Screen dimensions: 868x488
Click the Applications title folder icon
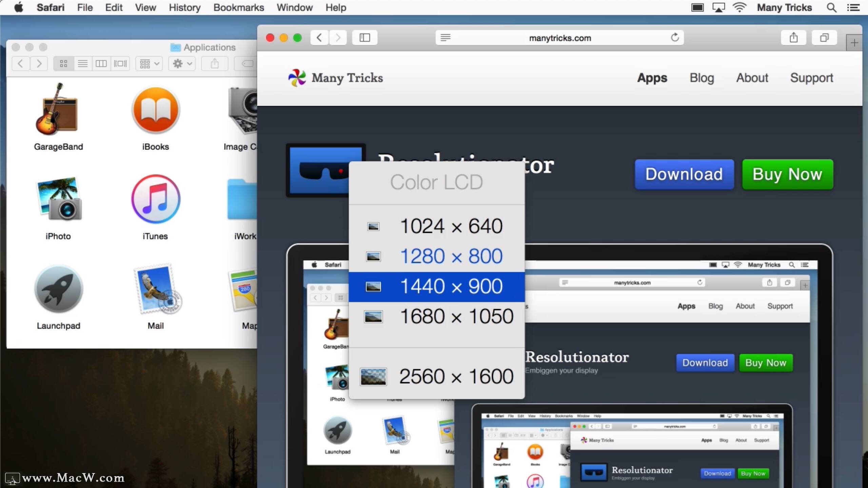click(x=175, y=47)
